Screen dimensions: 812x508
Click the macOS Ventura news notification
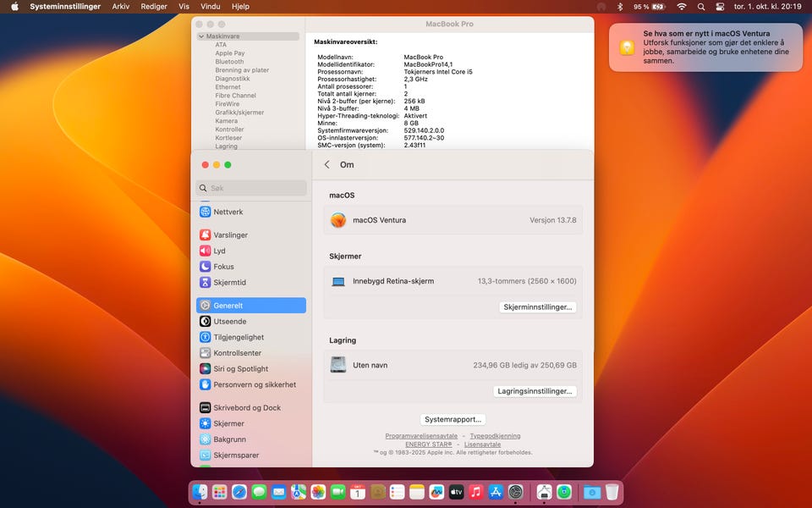[x=705, y=47]
